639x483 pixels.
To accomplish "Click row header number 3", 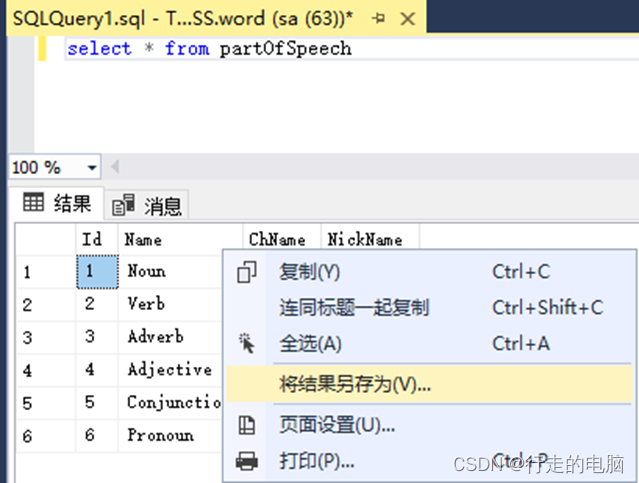I will [46, 337].
